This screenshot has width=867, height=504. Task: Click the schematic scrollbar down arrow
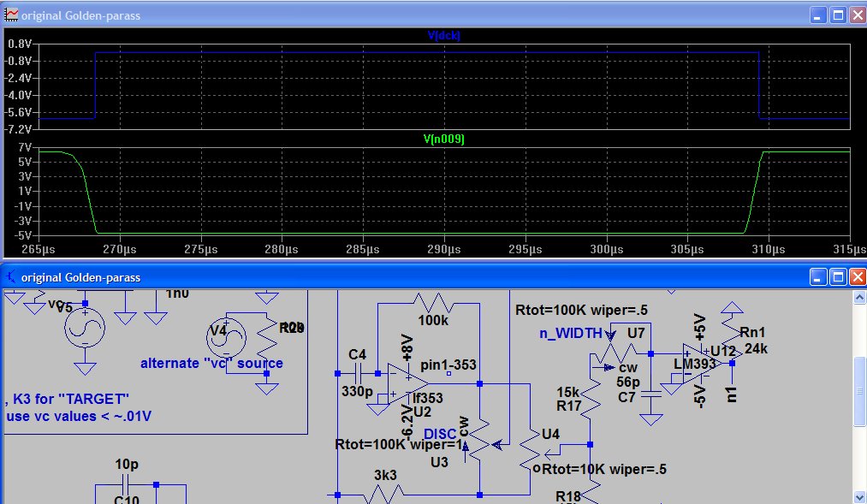(859, 496)
